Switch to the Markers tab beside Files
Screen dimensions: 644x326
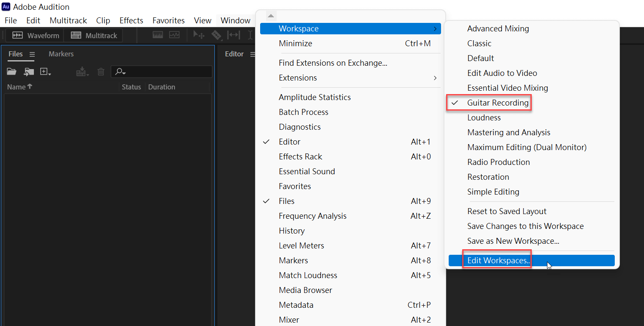pyautogui.click(x=61, y=54)
